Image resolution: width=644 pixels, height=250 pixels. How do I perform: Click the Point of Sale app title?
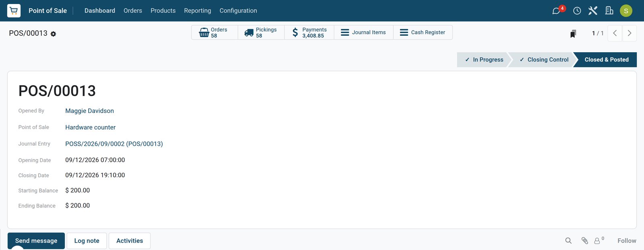tap(47, 11)
